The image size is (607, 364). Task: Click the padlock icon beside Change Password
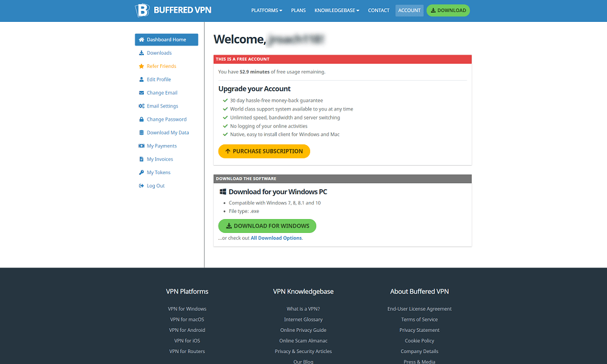click(141, 119)
